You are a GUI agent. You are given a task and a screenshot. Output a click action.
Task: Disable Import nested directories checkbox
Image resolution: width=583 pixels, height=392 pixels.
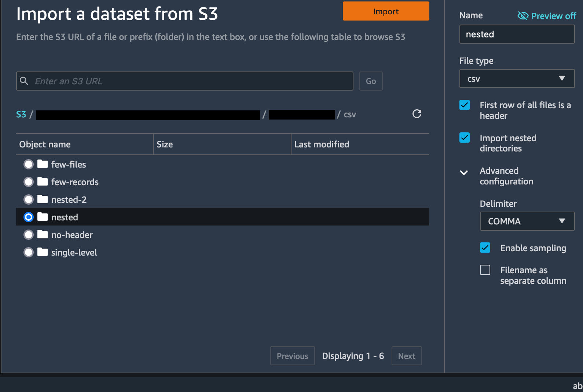click(465, 138)
